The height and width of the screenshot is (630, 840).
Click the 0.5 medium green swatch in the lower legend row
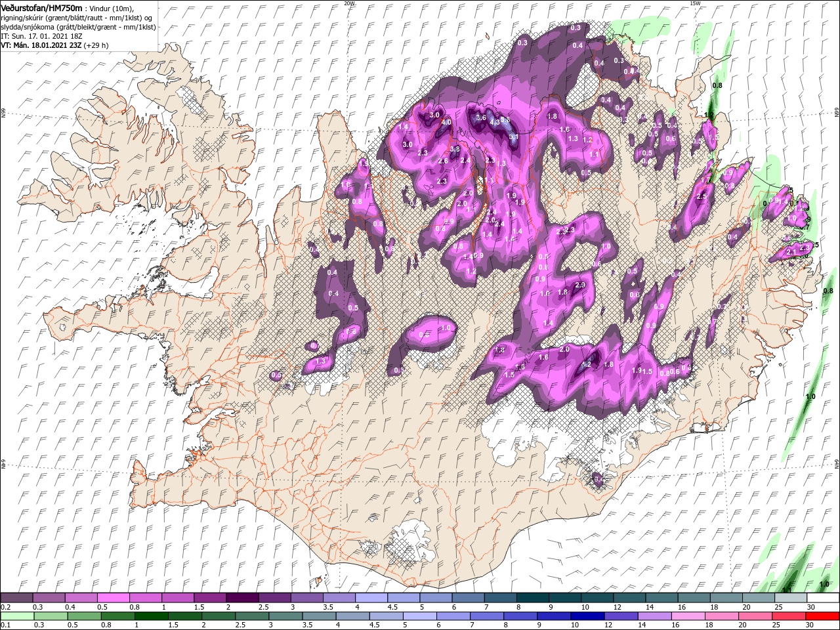(85, 616)
